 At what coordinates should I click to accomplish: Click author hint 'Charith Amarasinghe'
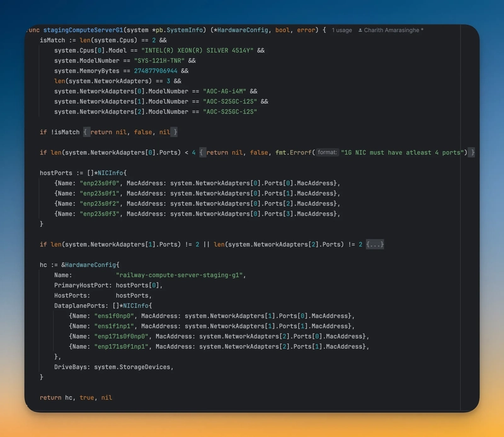click(x=391, y=30)
